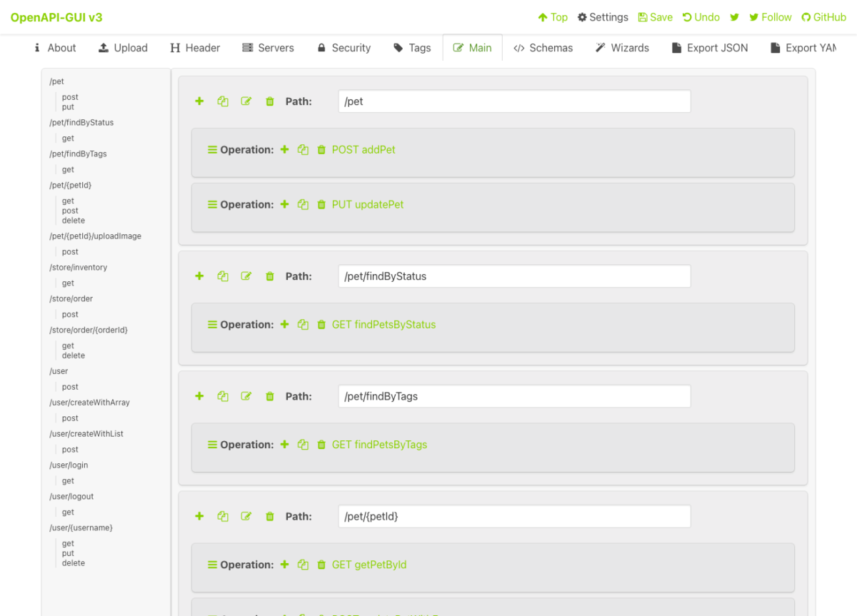This screenshot has width=857, height=616.
Task: Add operation next to GET findPetsByStatus
Action: (x=284, y=324)
